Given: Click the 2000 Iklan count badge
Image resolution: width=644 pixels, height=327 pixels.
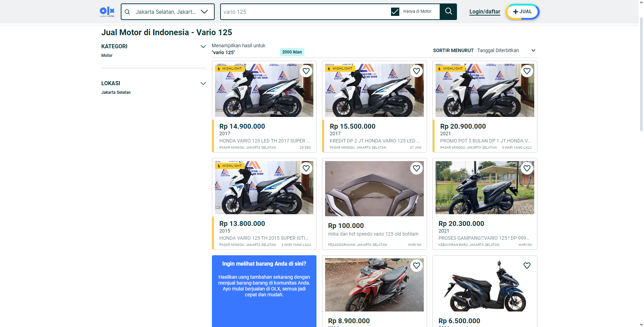Looking at the screenshot, I should coord(292,52).
